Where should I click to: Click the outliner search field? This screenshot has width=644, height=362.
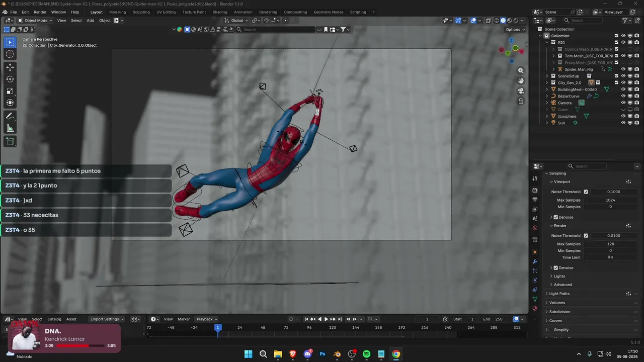click(x=584, y=21)
